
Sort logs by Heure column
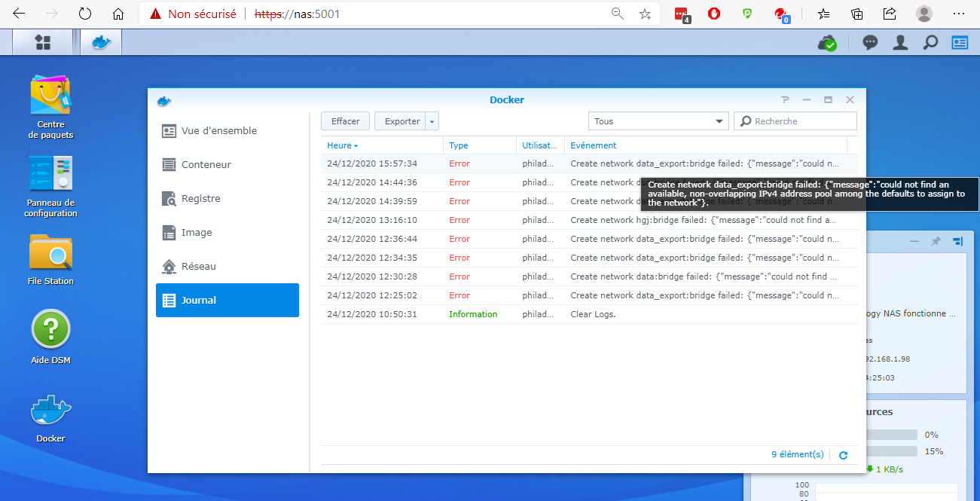[343, 145]
